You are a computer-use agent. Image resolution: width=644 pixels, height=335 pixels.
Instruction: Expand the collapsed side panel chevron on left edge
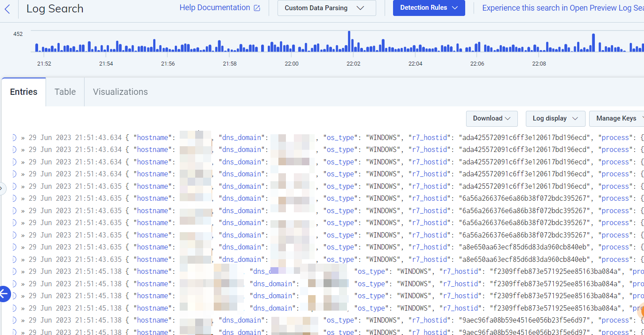click(2, 189)
